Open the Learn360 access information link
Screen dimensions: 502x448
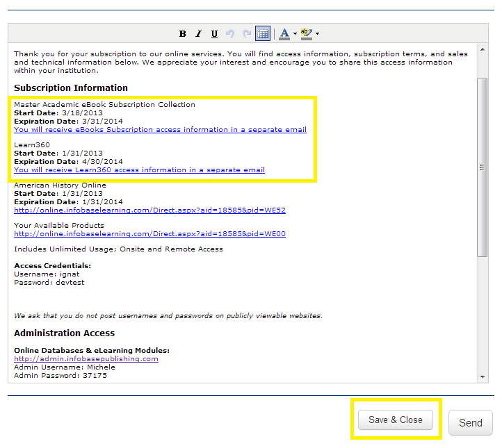(x=139, y=169)
